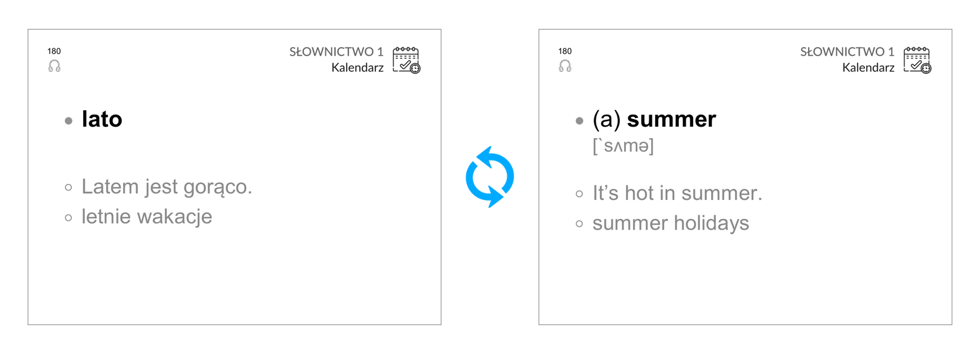The width and height of the screenshot is (980, 354).
Task: Click card number 180 on the right card
Action: [565, 51]
